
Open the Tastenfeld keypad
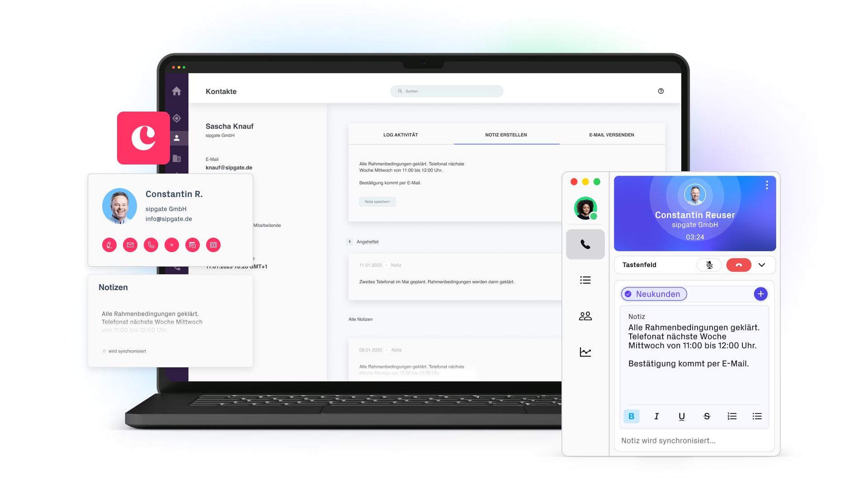click(639, 265)
